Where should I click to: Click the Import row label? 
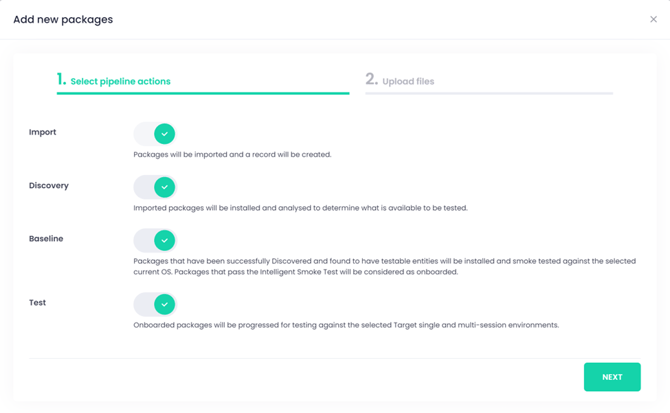[42, 132]
